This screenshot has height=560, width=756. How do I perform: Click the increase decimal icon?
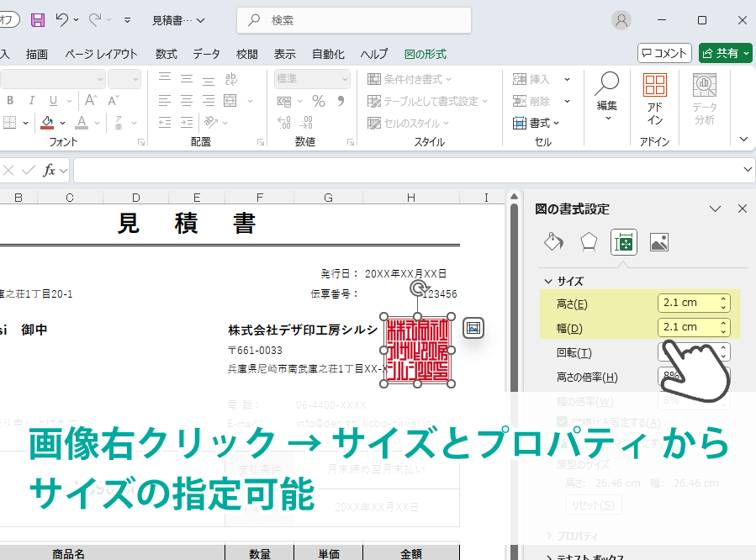(284, 123)
